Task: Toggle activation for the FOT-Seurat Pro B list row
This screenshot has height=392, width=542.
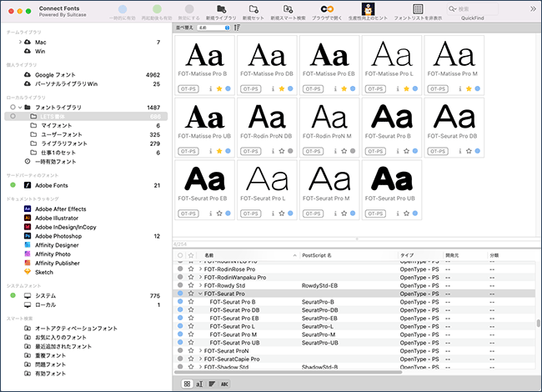Action: pyautogui.click(x=180, y=301)
